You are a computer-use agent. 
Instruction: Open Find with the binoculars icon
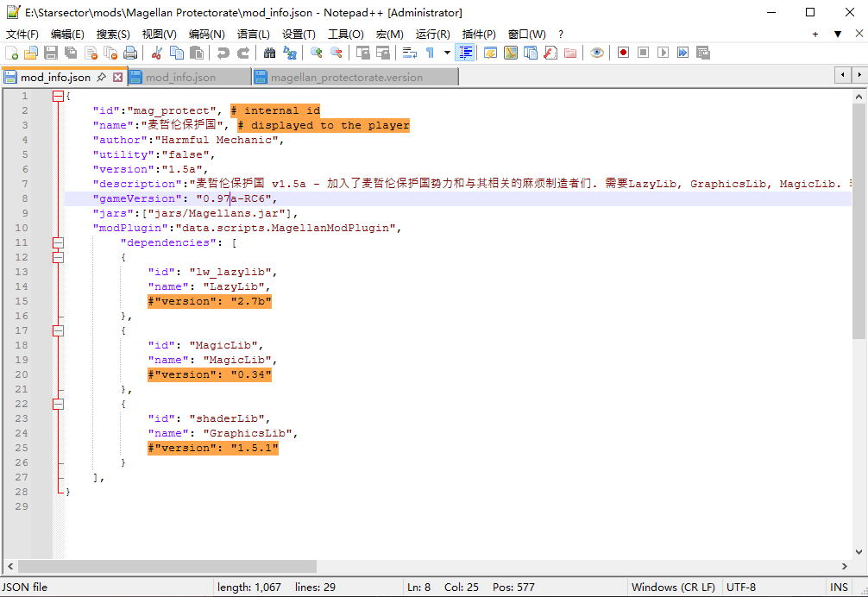(x=269, y=53)
